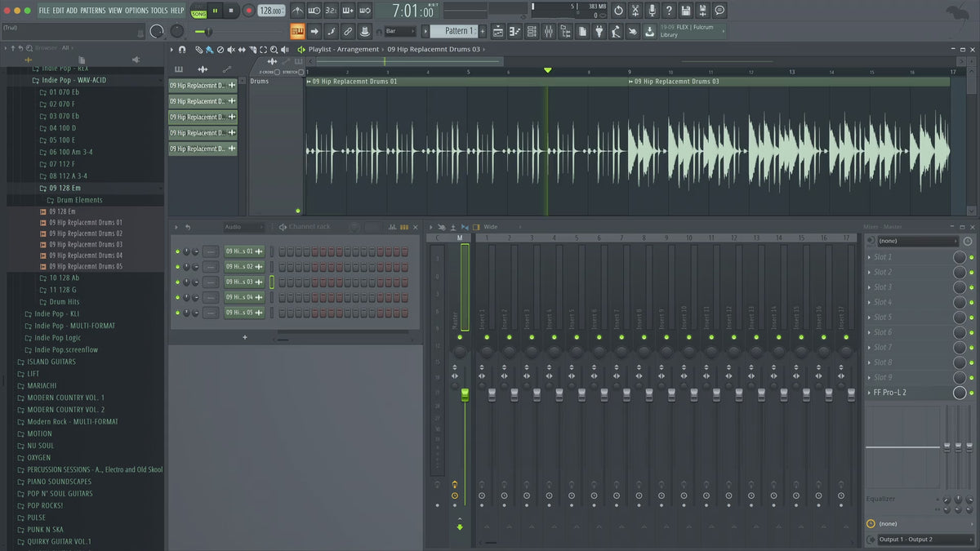Viewport: 980px width, 551px height.
Task: Mute the 09 Hi..s 01 channel LED
Action: point(177,251)
